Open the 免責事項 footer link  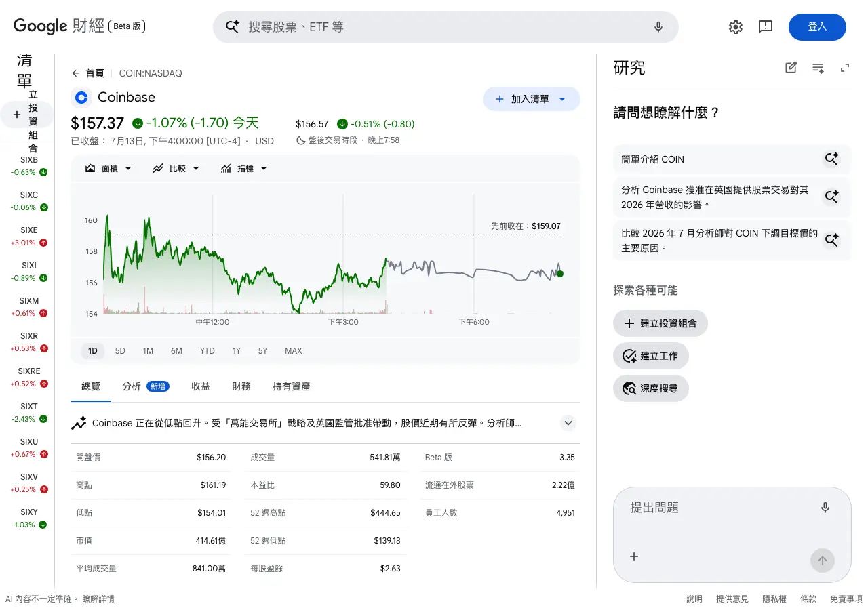[846, 599]
